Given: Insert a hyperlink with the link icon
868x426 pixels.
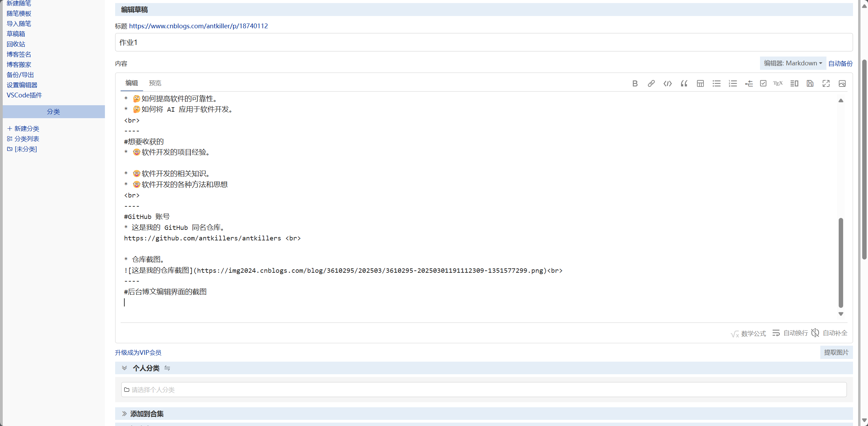Looking at the screenshot, I should click(x=651, y=83).
